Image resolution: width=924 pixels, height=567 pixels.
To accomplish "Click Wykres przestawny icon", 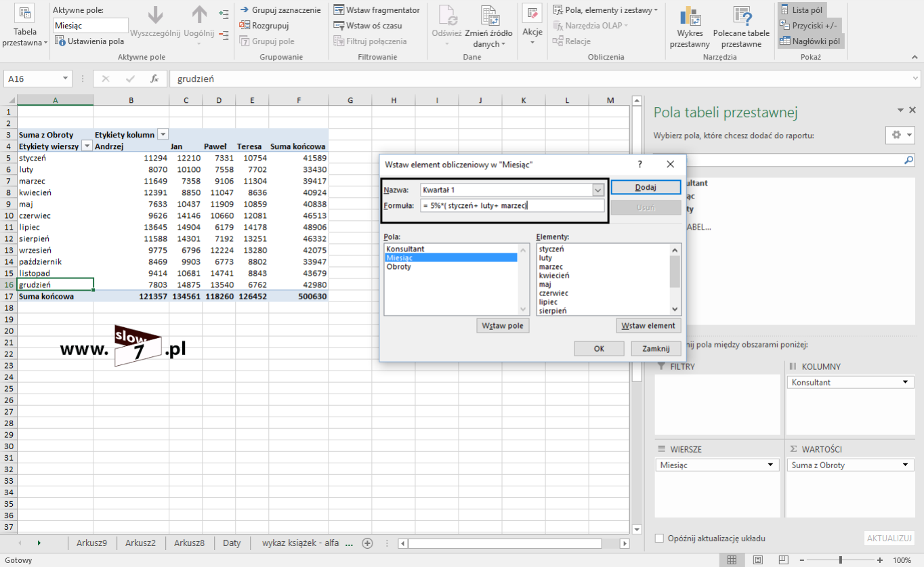I will click(x=690, y=27).
